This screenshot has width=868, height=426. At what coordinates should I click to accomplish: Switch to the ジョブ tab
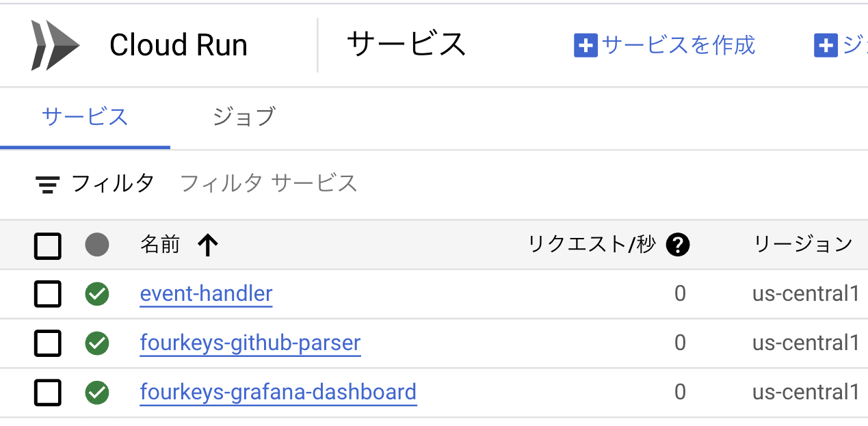pyautogui.click(x=244, y=117)
